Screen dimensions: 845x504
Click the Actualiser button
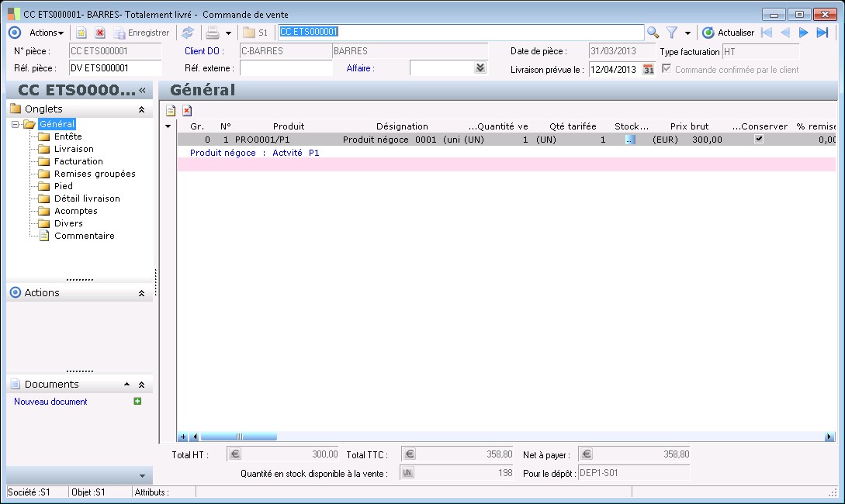(728, 33)
